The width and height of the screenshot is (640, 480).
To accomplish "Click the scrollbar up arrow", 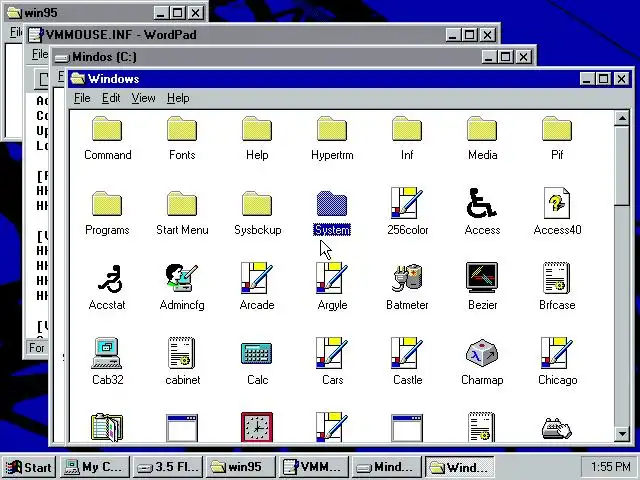I will pyautogui.click(x=622, y=119).
